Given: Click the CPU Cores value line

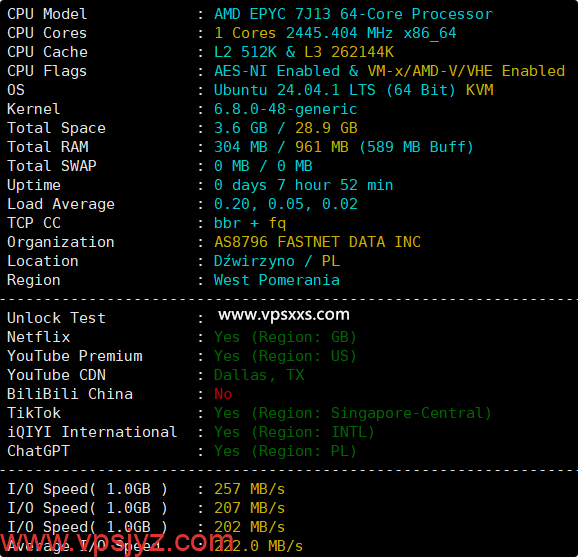Looking at the screenshot, I should (335, 33).
